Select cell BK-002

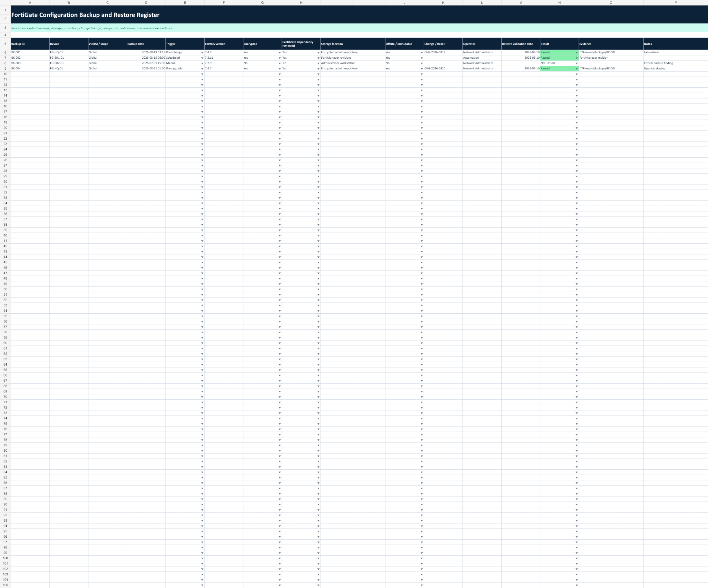[x=30, y=58]
